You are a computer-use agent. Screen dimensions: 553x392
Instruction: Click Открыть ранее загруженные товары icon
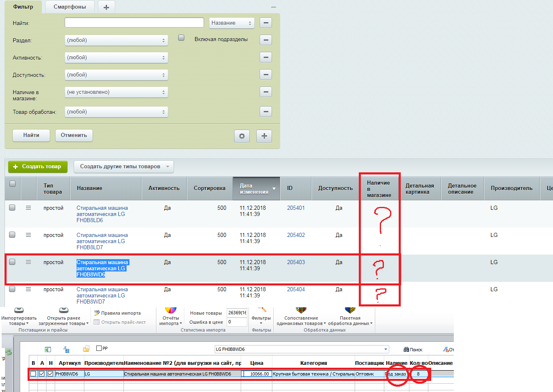point(63,311)
